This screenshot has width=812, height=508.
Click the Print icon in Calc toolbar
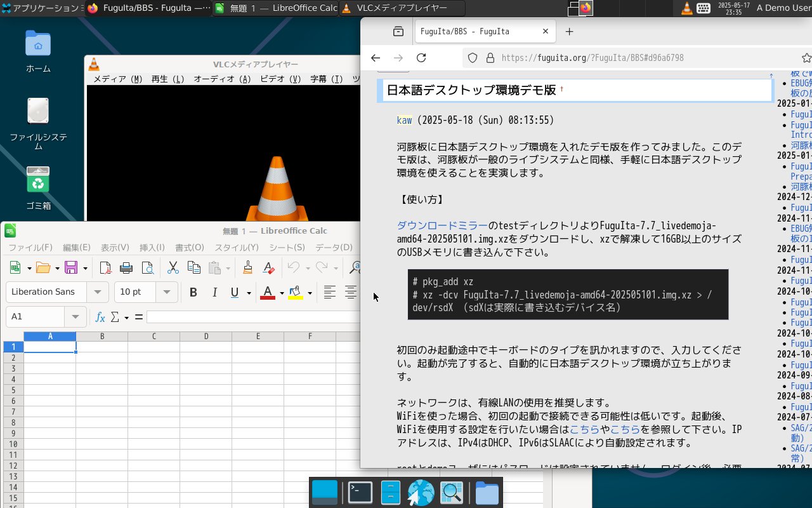pyautogui.click(x=126, y=268)
